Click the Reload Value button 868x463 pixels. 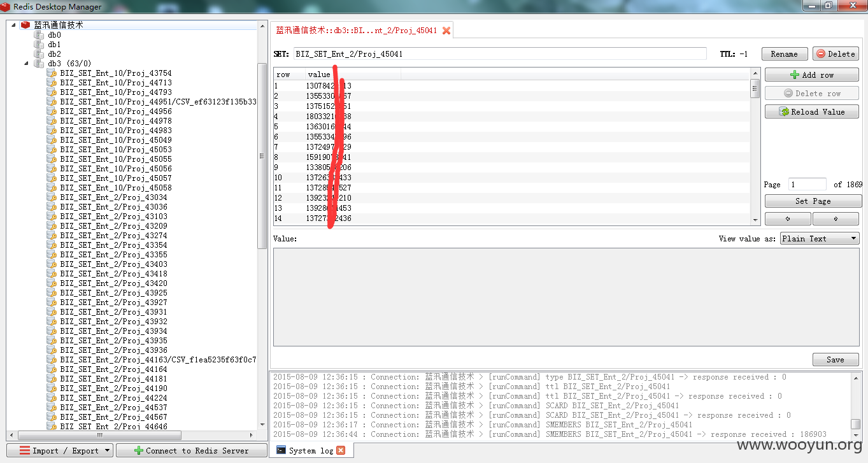coord(812,111)
